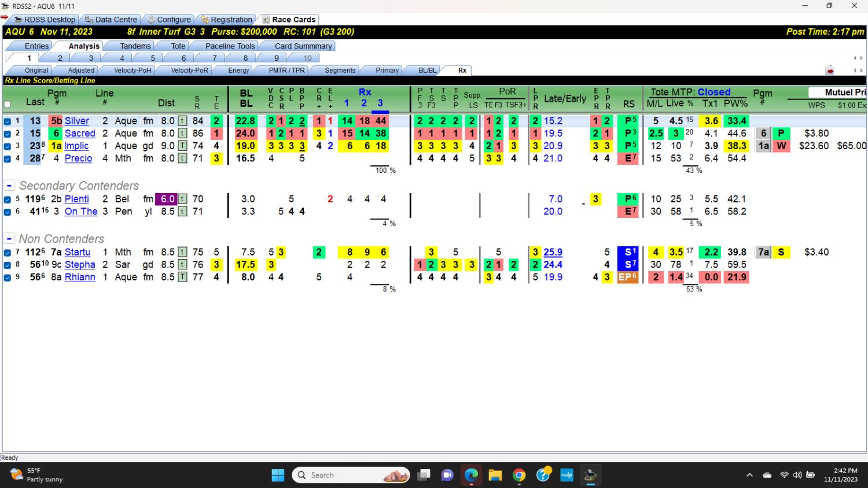Toggle the checkbox for the Startu row
Image resolution: width=868 pixels, height=488 pixels.
pyautogui.click(x=8, y=253)
